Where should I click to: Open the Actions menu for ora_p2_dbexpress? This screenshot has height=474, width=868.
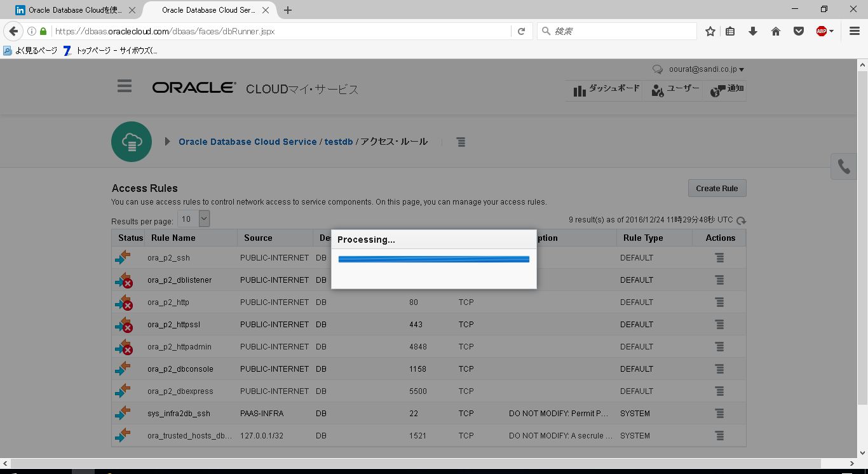click(x=719, y=391)
